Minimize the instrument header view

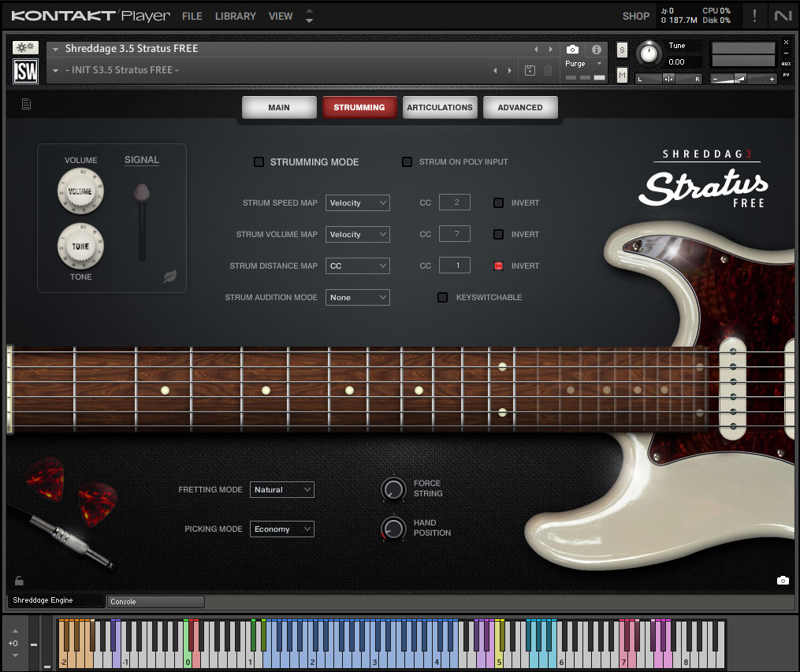(787, 53)
